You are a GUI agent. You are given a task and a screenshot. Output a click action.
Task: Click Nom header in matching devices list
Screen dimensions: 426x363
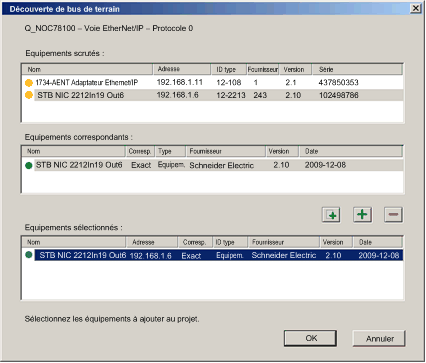(x=74, y=151)
